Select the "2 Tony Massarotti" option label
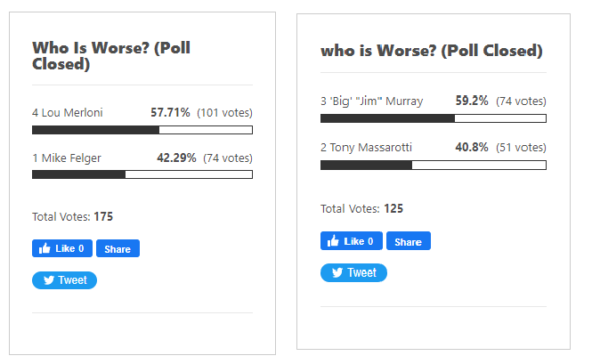This screenshot has height=364, width=592. tap(367, 147)
